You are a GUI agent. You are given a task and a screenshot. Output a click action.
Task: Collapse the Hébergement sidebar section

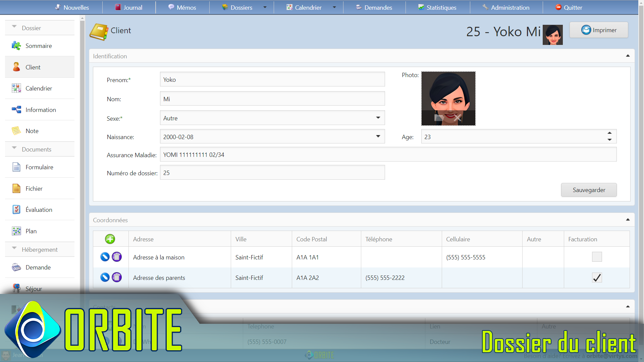click(x=14, y=248)
